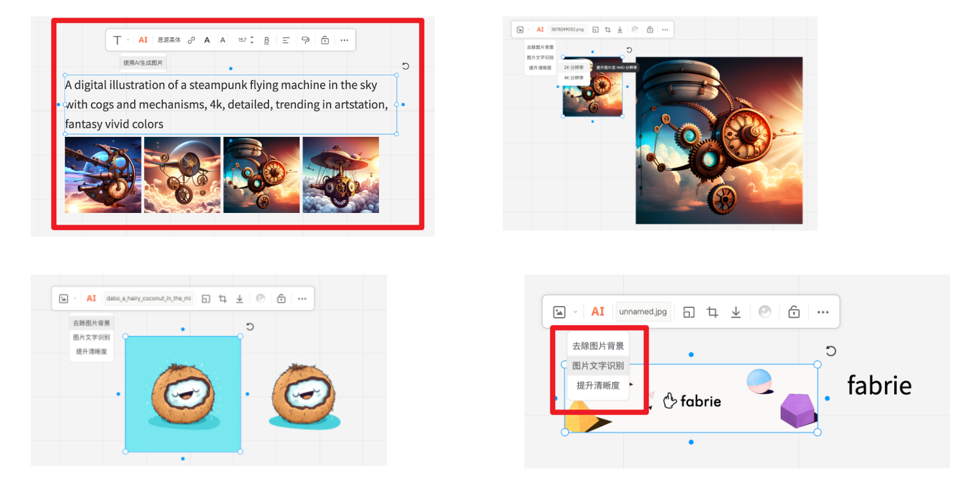Toggle the lock icon in unnamed.jpg toolbar
This screenshot has width=980, height=477.
click(x=793, y=312)
